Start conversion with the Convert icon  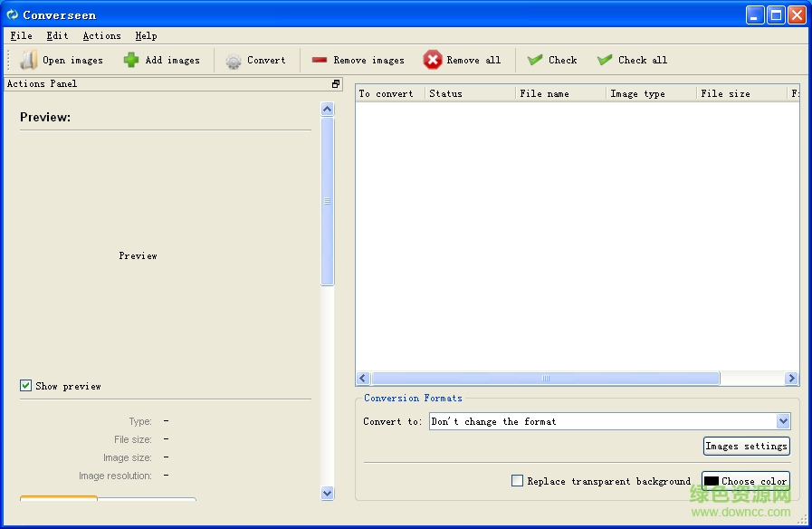[x=256, y=60]
